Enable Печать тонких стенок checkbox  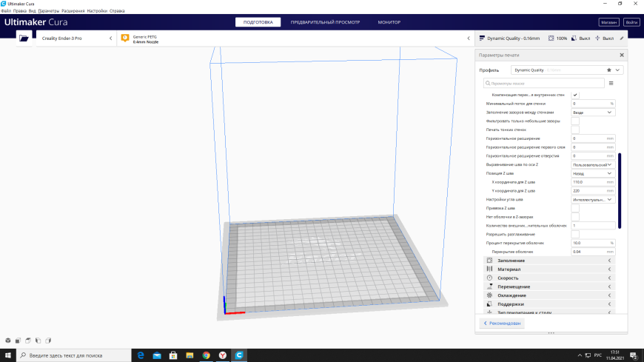(x=575, y=130)
